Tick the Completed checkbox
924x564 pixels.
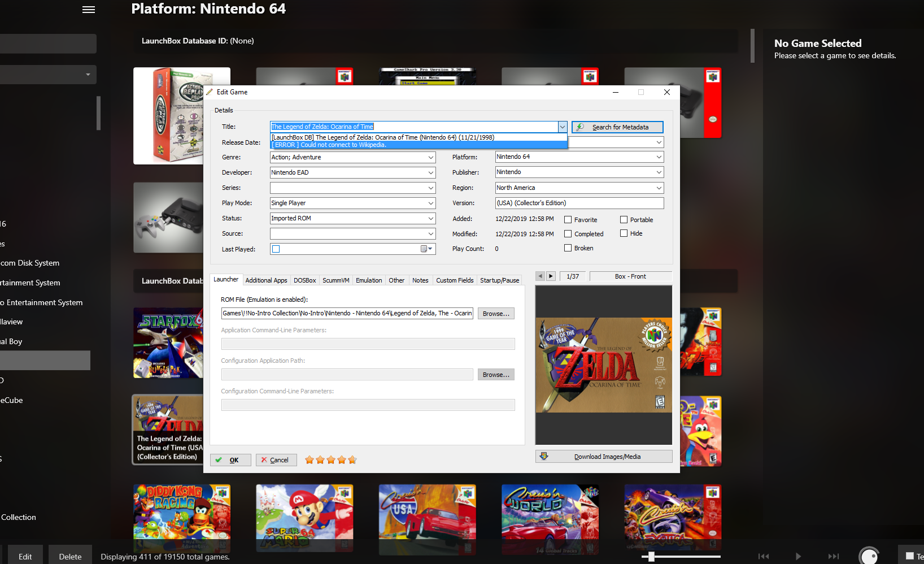[x=568, y=234]
